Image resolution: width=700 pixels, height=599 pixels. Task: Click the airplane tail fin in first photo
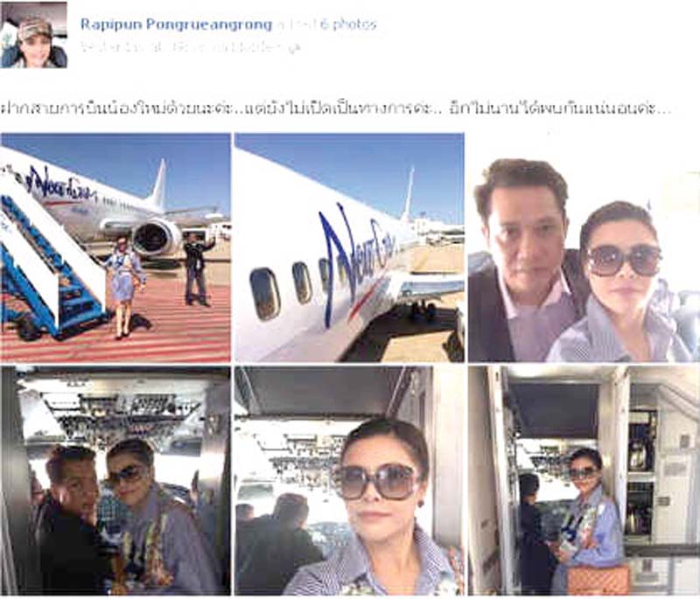(159, 183)
